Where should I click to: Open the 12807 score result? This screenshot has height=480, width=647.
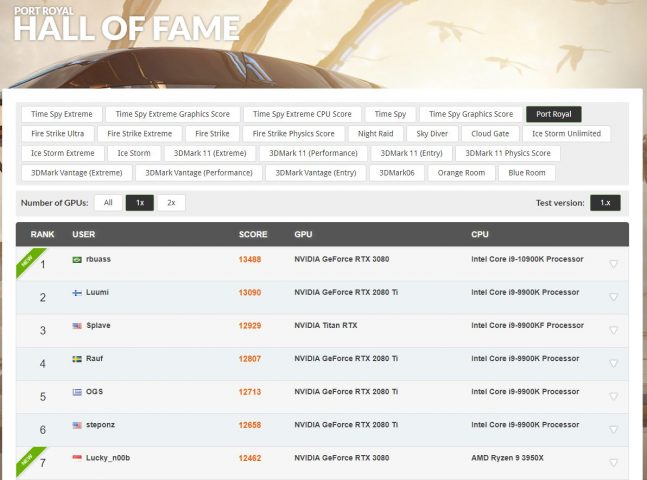tap(250, 359)
